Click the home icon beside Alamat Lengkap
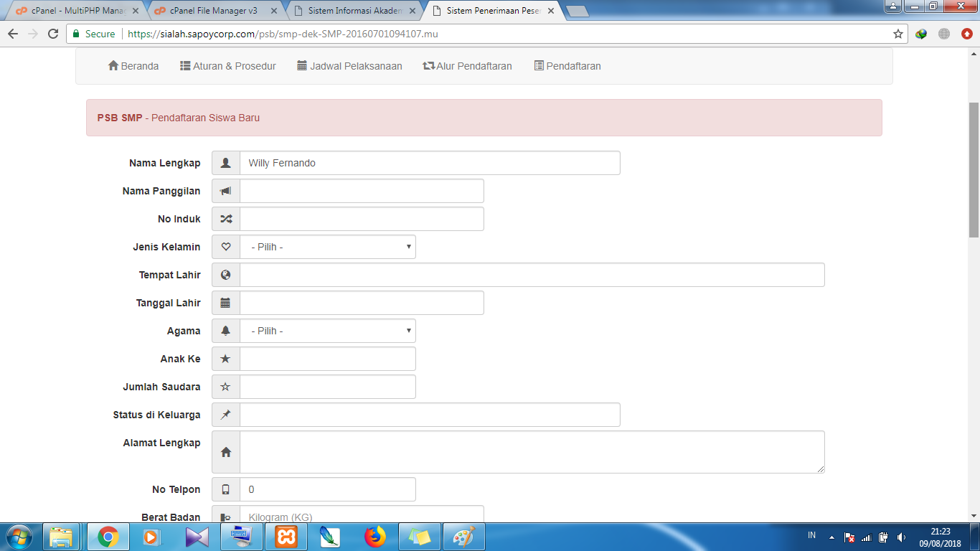Image resolution: width=980 pixels, height=551 pixels. point(226,452)
